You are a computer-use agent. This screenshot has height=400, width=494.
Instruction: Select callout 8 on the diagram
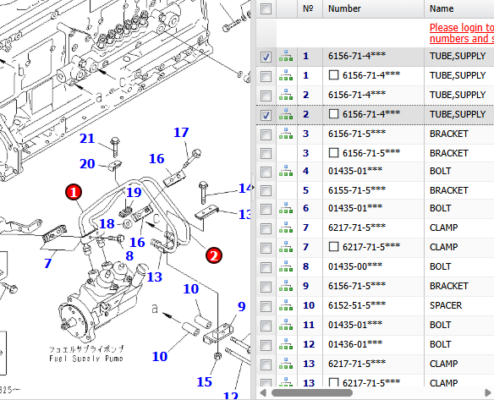coord(129,256)
